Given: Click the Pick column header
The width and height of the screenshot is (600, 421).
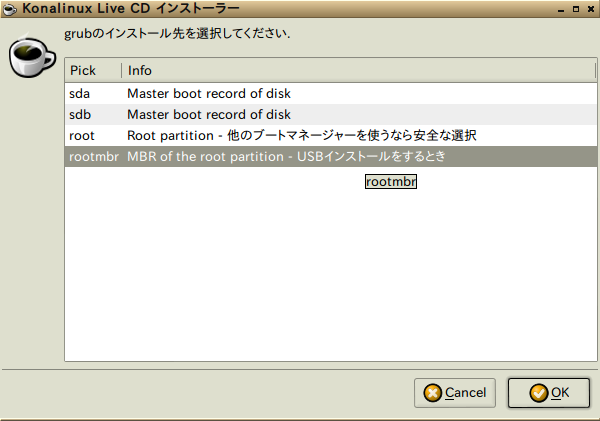Looking at the screenshot, I should click(93, 70).
